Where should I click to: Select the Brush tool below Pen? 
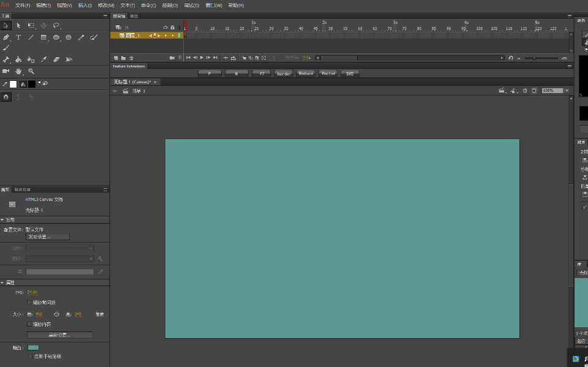pos(6,48)
